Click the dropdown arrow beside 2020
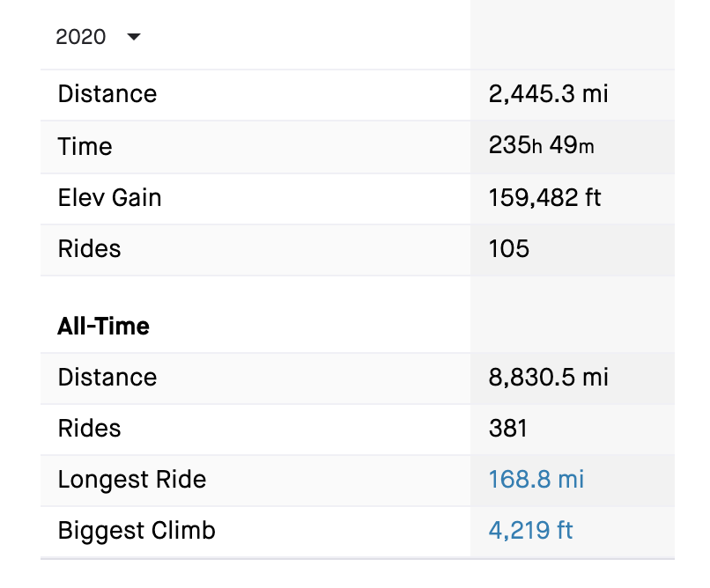Image resolution: width=710 pixels, height=588 pixels. click(x=134, y=37)
